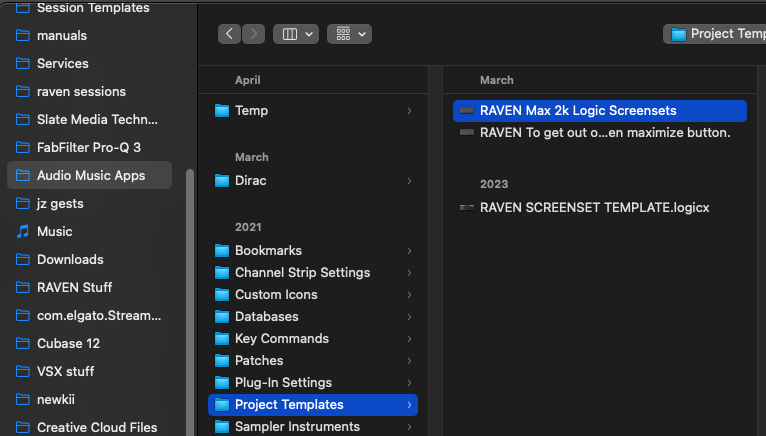The height and width of the screenshot is (436, 766).
Task: Click Bookmarks folder's blue icon
Action: (222, 251)
